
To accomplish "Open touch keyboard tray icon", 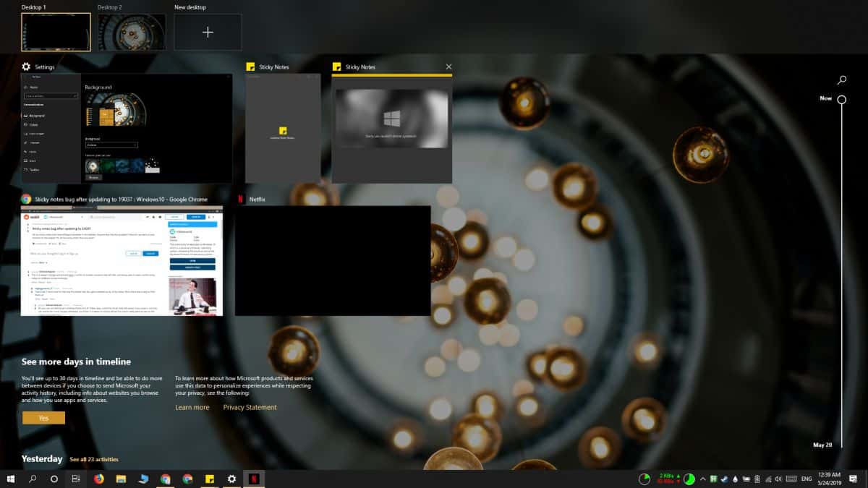I will (x=791, y=479).
